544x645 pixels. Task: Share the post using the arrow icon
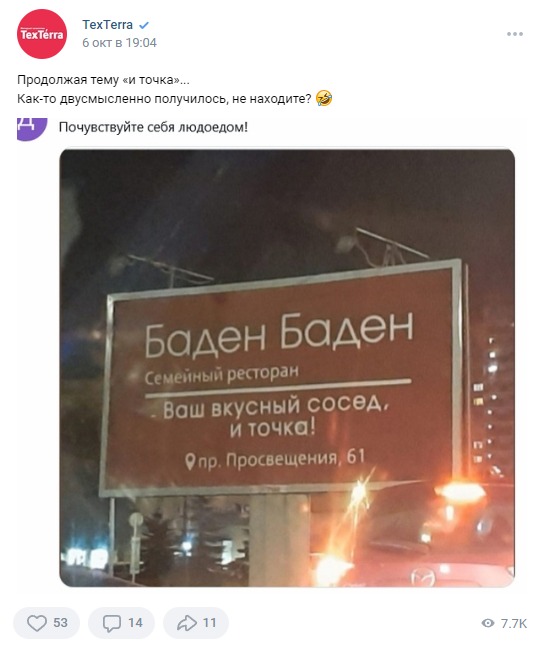187,623
